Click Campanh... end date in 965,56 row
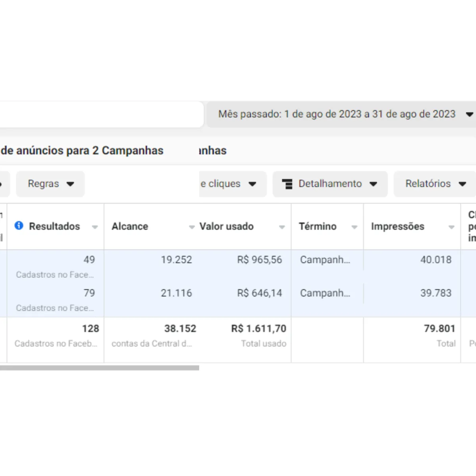Viewport: 476px width, 476px height. click(325, 260)
